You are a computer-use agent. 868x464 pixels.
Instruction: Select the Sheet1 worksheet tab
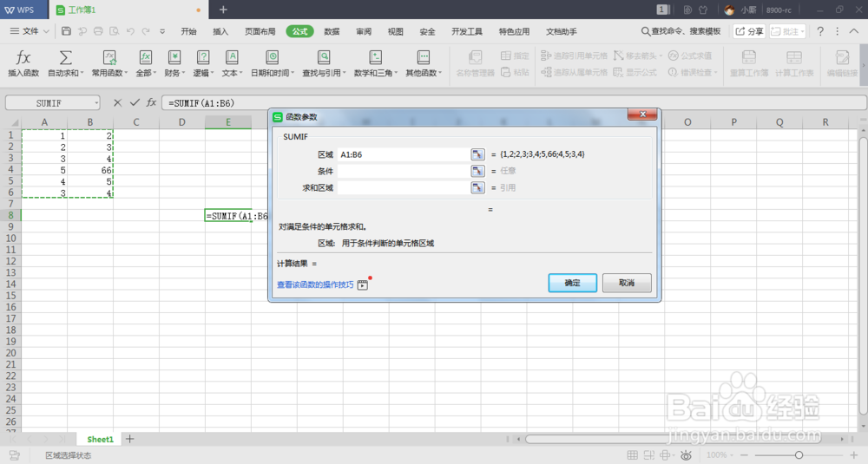100,439
